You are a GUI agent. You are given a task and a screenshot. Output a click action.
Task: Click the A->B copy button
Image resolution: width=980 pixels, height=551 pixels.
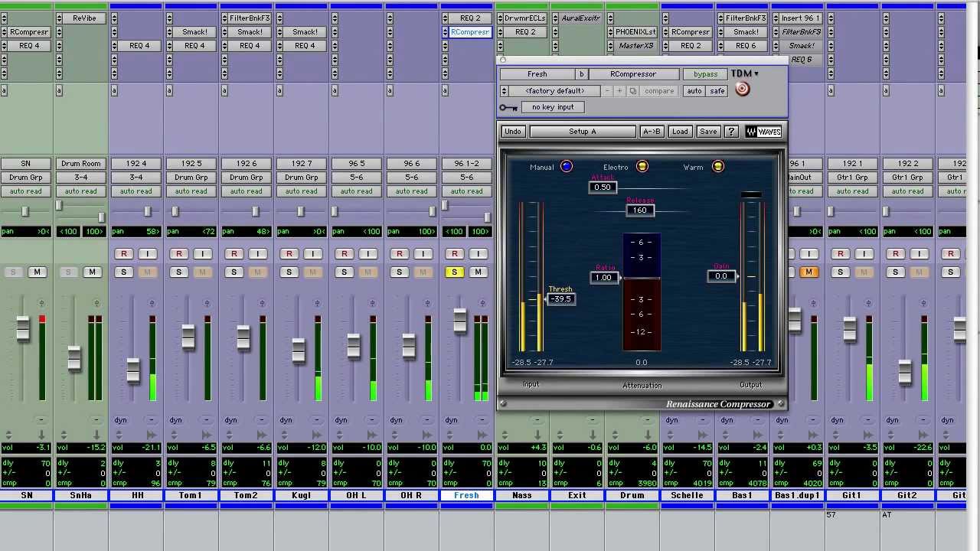pos(652,132)
